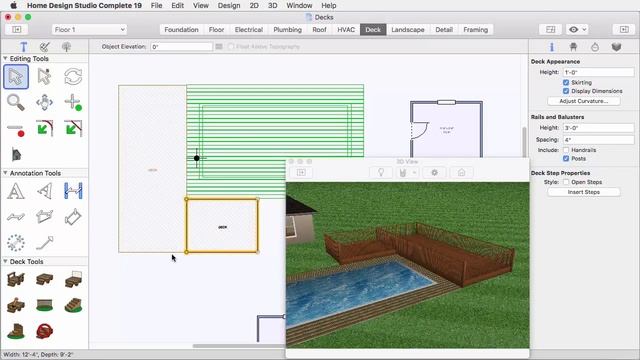Screen dimensions: 640x360
Task: Click the second green arrow corner tool
Action: click(x=73, y=128)
